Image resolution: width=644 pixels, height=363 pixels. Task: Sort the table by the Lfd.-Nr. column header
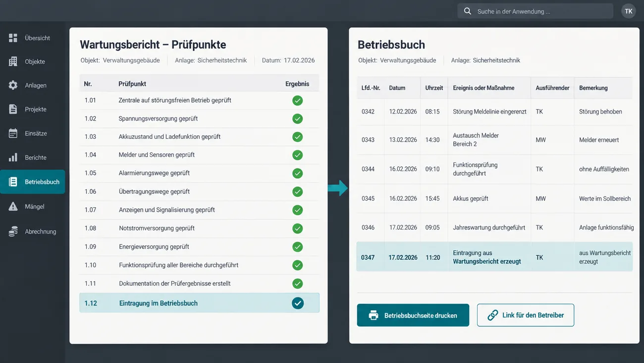(x=371, y=88)
